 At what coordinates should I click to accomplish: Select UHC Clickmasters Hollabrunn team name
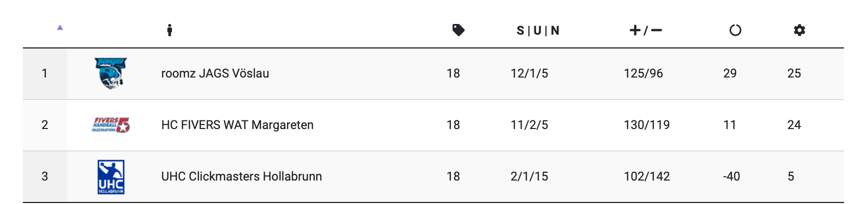[242, 176]
